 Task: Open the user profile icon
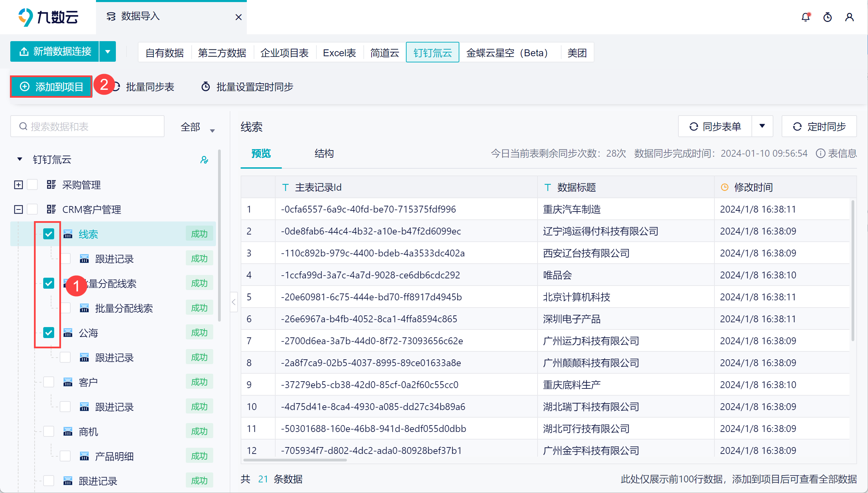849,17
